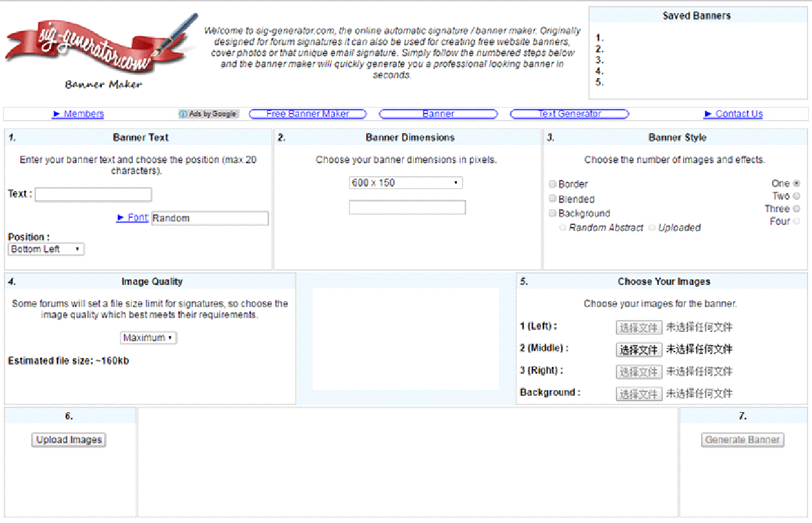Click the Saved Banners heading
This screenshot has height=523, width=812.
coord(697,16)
